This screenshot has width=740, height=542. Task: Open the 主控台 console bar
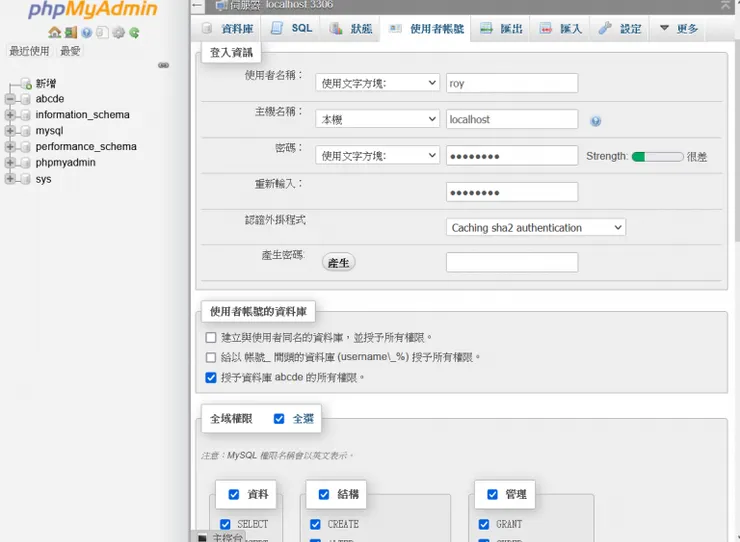tap(227, 537)
